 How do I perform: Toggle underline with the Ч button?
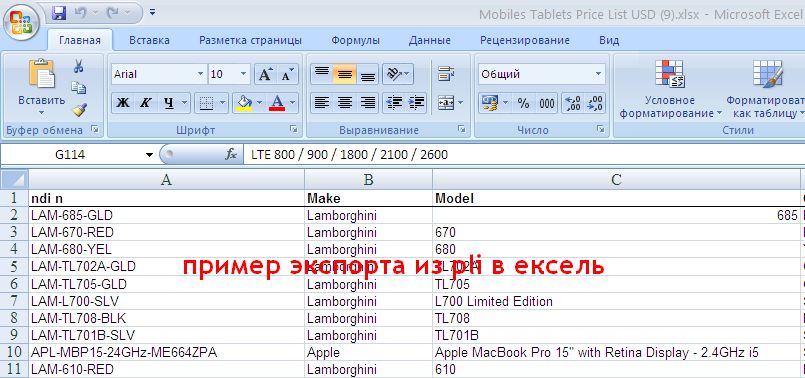point(168,103)
